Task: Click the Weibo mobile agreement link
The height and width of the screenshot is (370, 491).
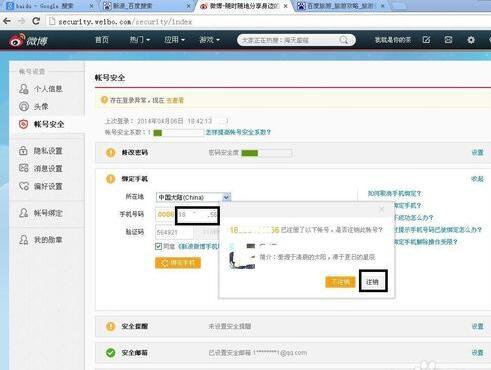Action: (198, 247)
